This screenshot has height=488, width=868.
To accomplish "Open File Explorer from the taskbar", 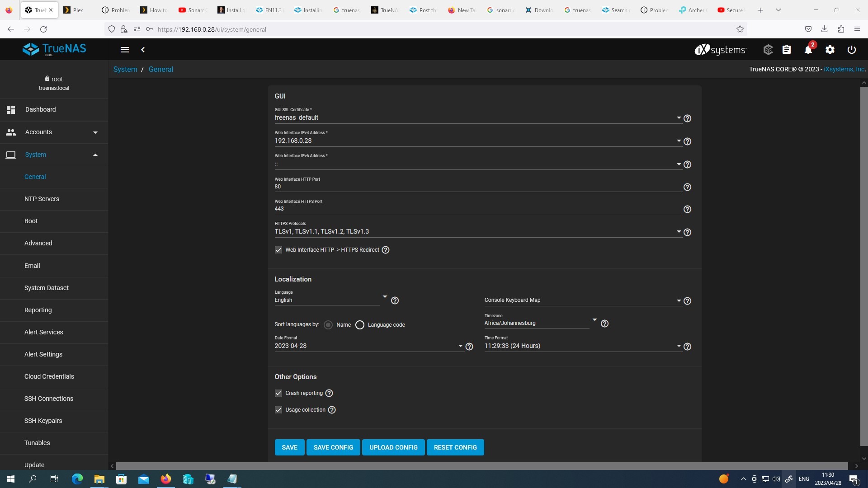I will coord(99,479).
